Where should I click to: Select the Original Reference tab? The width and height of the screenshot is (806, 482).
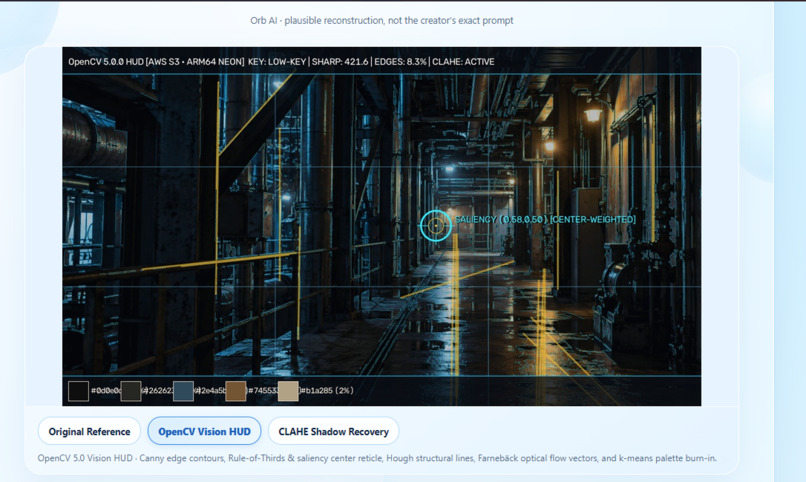(89, 431)
